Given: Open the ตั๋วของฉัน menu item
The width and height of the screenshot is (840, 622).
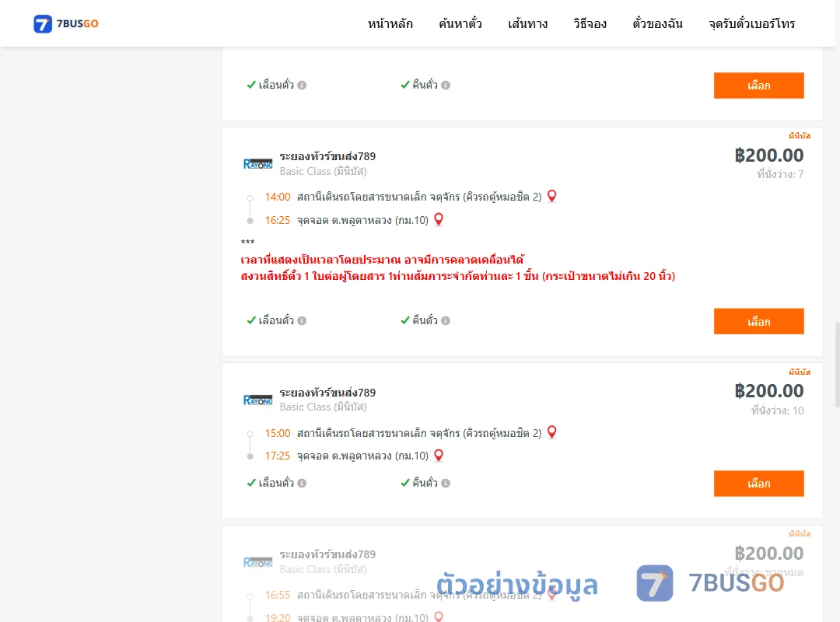Looking at the screenshot, I should 657,23.
